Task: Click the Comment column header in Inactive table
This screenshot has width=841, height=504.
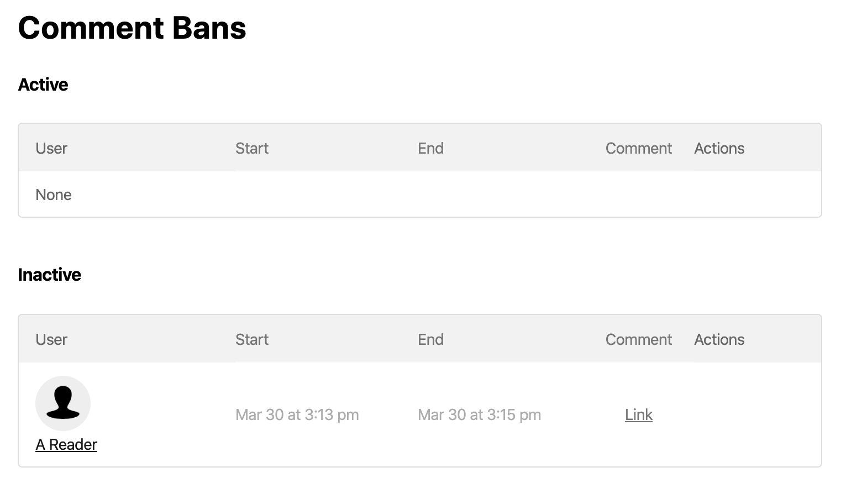Action: [x=639, y=339]
